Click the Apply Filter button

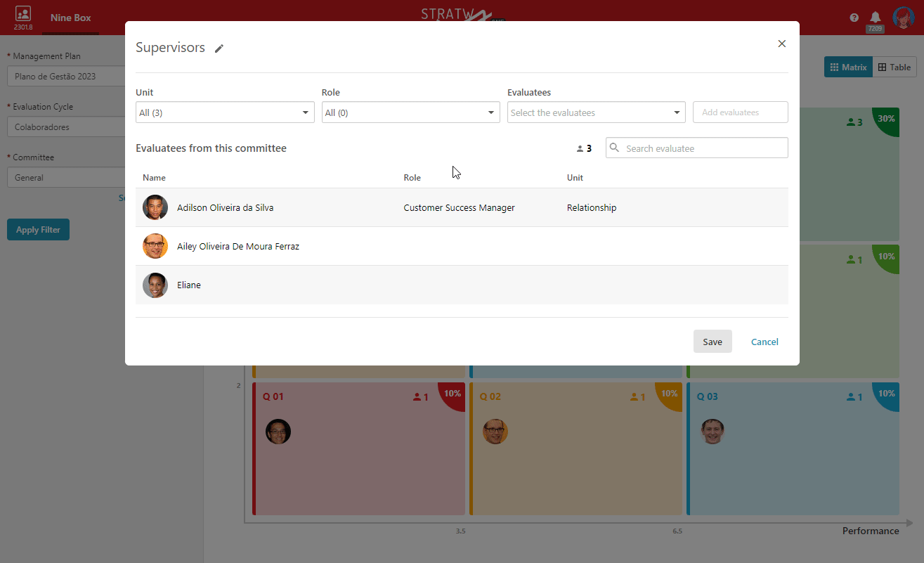pos(38,230)
